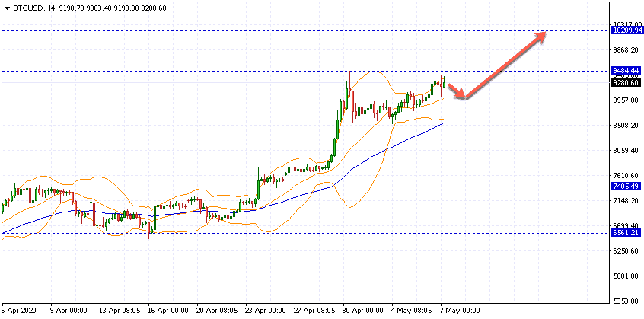644x319 pixels.
Task: Click the 8508.20 price axis label
Action: tap(626, 125)
